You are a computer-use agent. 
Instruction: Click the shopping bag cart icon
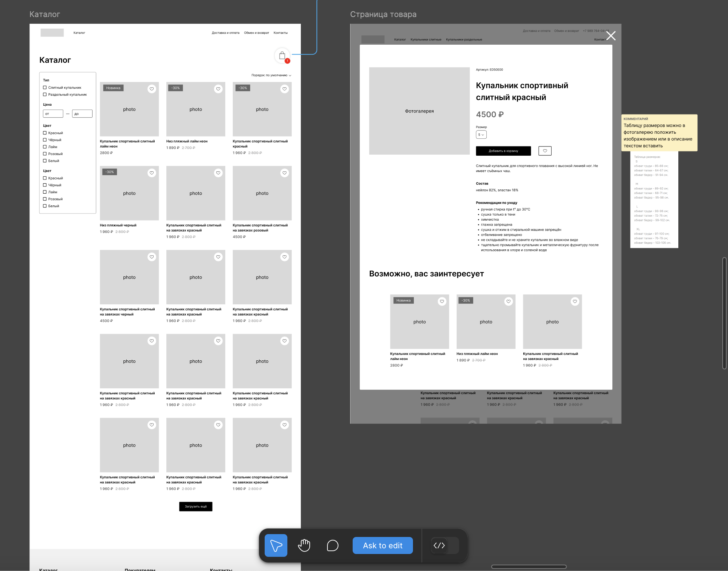coord(282,56)
